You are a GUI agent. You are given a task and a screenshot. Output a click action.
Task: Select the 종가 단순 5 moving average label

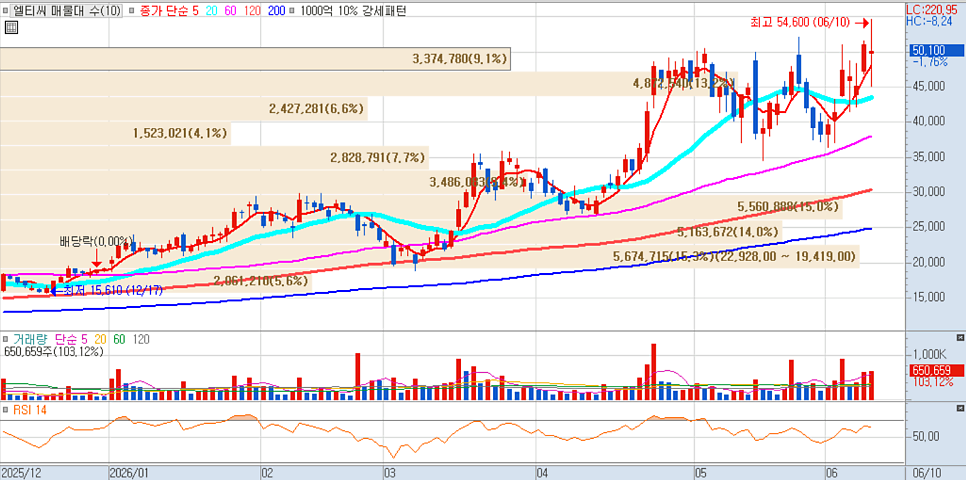(x=167, y=10)
